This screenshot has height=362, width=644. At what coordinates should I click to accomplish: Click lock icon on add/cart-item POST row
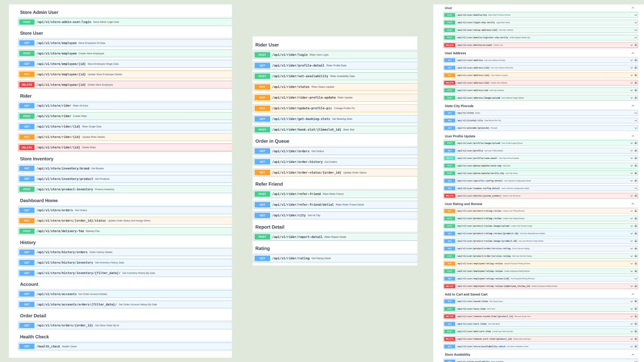636,331
